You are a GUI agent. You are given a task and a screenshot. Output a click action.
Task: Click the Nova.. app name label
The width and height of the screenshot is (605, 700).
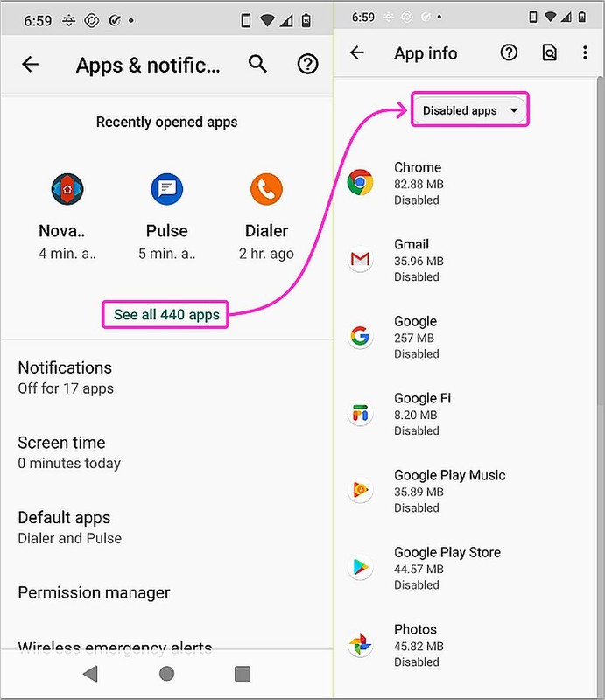[x=61, y=231]
